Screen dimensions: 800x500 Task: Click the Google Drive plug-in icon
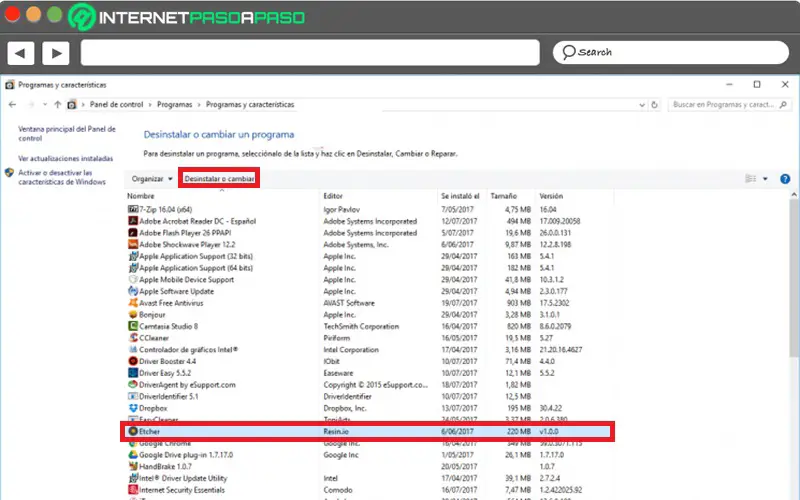point(133,454)
